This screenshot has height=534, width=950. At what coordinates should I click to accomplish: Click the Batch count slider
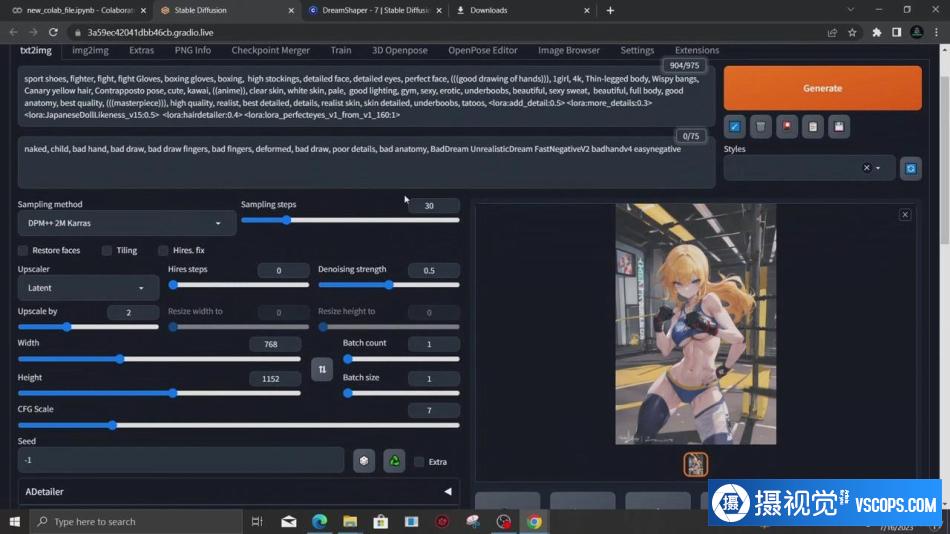[x=401, y=359]
